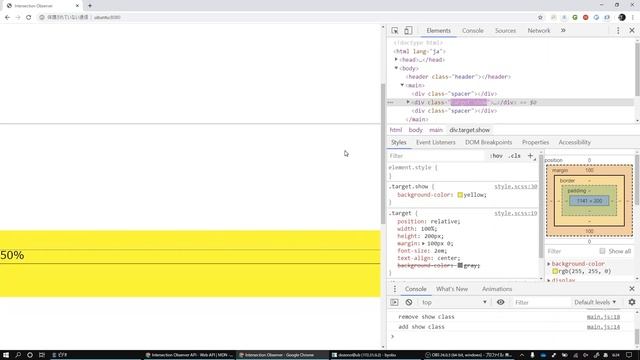Switch to the Elements tab

(438, 31)
